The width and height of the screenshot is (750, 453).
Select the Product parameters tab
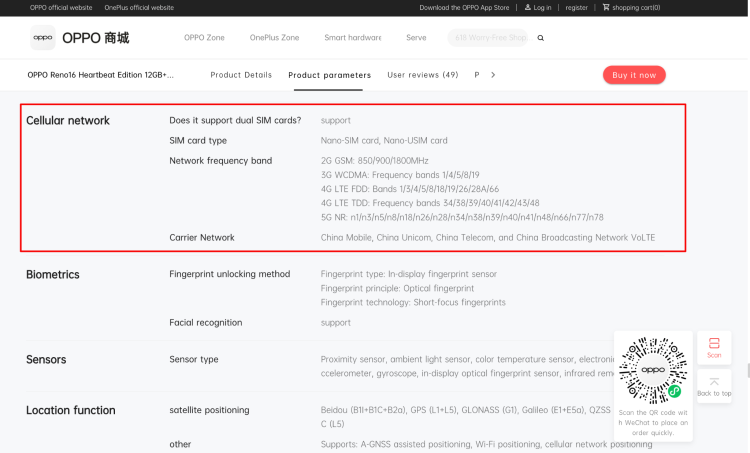[x=330, y=75]
